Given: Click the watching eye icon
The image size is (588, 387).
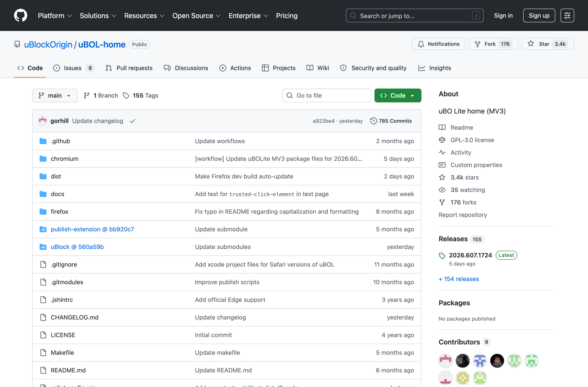Looking at the screenshot, I should point(442,190).
